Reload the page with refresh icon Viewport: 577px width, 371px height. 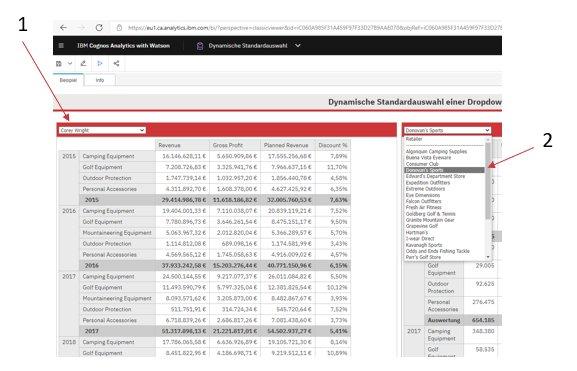point(99,28)
